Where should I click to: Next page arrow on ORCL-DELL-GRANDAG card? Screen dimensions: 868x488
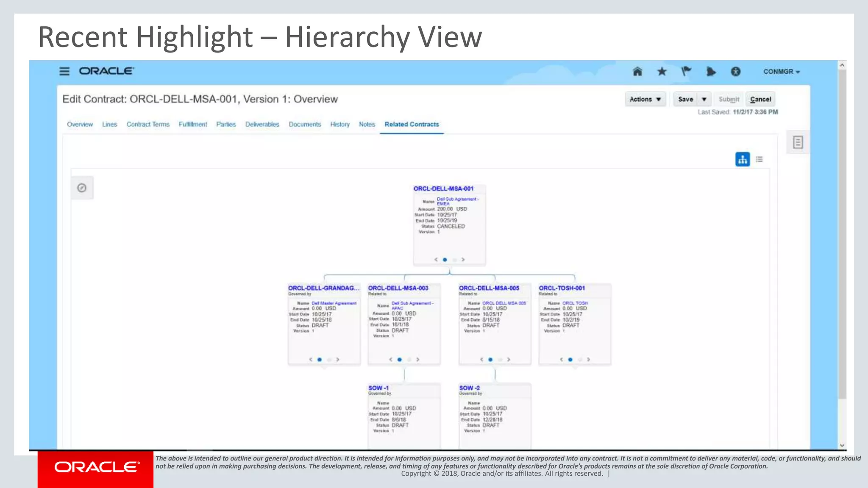coord(338,359)
